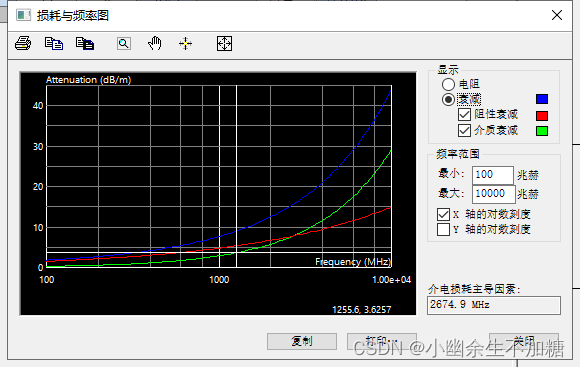Click the blue color swatch for 衰减
The height and width of the screenshot is (367, 580).
(542, 99)
